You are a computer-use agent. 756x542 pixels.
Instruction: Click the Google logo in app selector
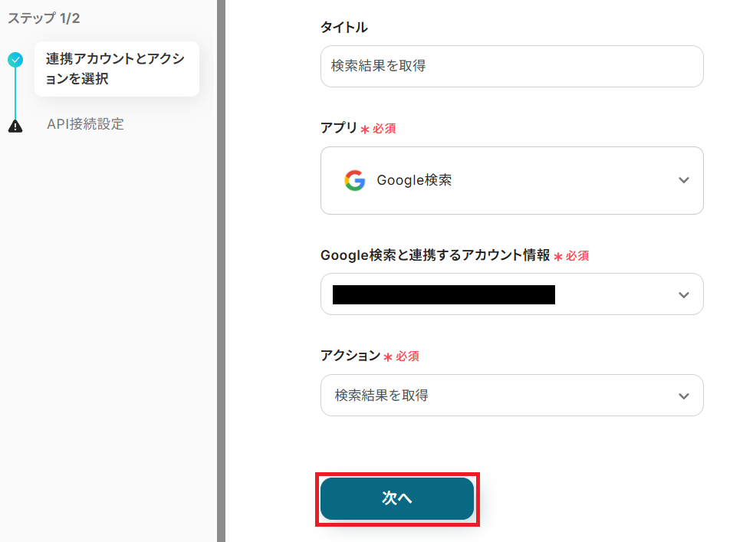click(x=354, y=181)
